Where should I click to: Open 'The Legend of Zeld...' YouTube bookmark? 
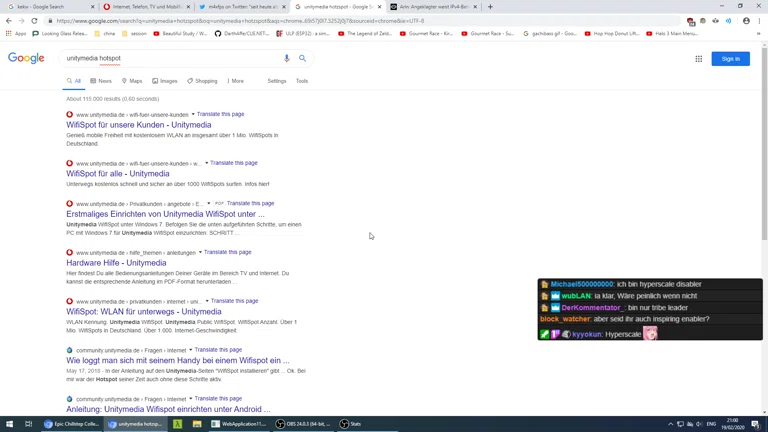(x=365, y=34)
